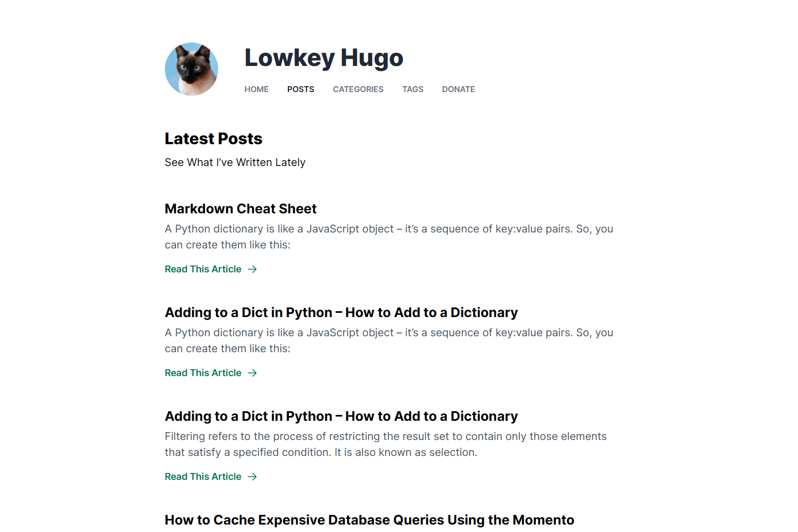Image resolution: width=798 pixels, height=532 pixels.
Task: Click the Latest Posts heading
Action: pyautogui.click(x=213, y=138)
